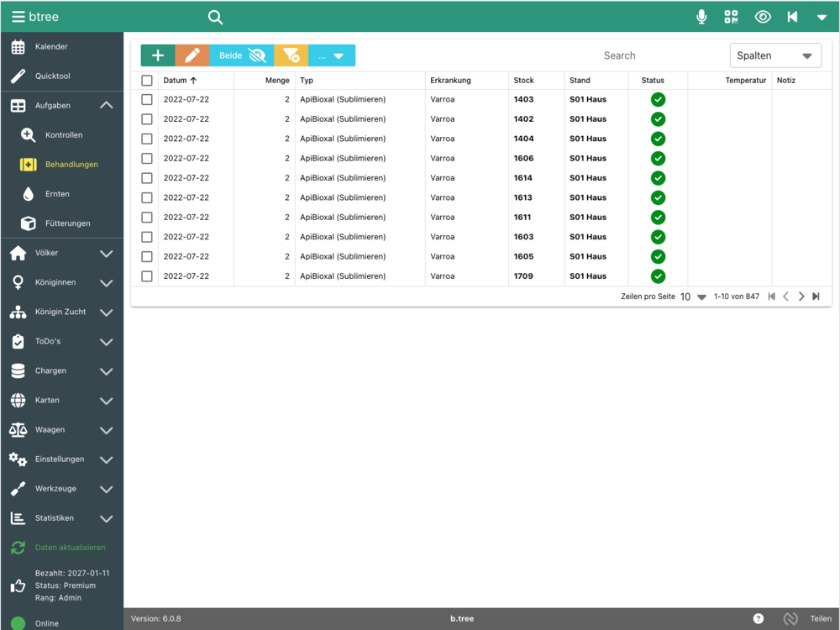
Task: Click the magnifier search icon in header
Action: point(215,17)
